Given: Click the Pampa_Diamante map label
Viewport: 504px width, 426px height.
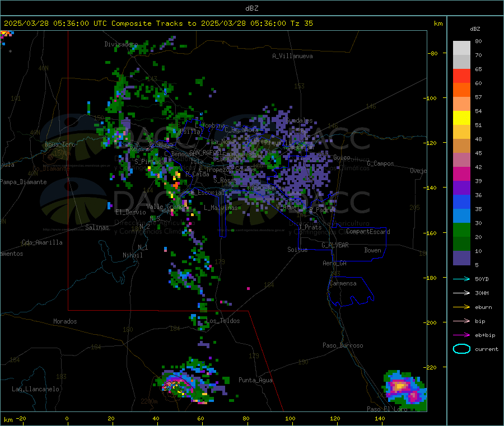Looking at the screenshot, I should pyautogui.click(x=24, y=182).
